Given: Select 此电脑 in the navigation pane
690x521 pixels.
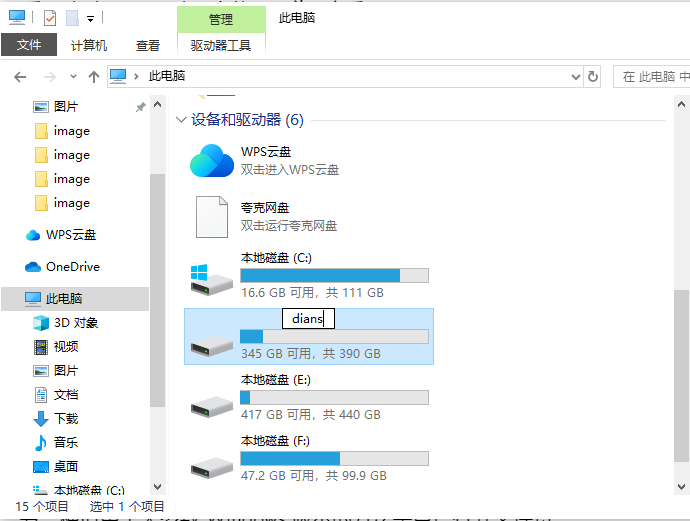Looking at the screenshot, I should (75, 299).
